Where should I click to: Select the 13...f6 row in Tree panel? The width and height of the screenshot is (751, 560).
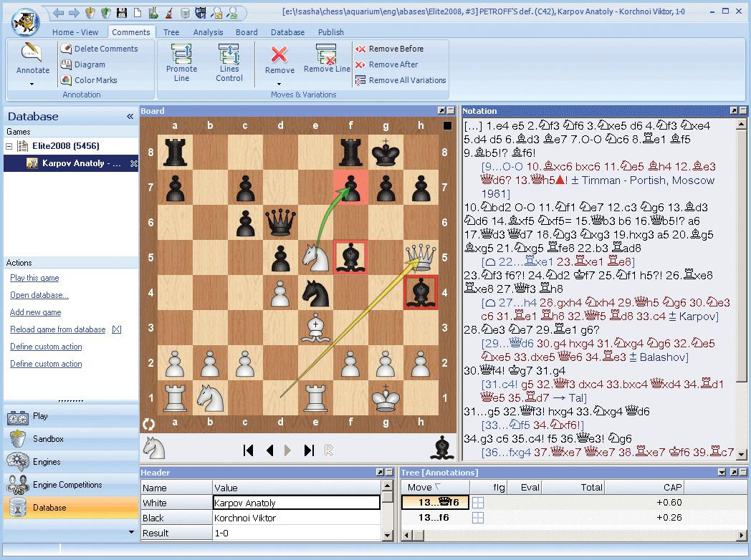click(573, 518)
